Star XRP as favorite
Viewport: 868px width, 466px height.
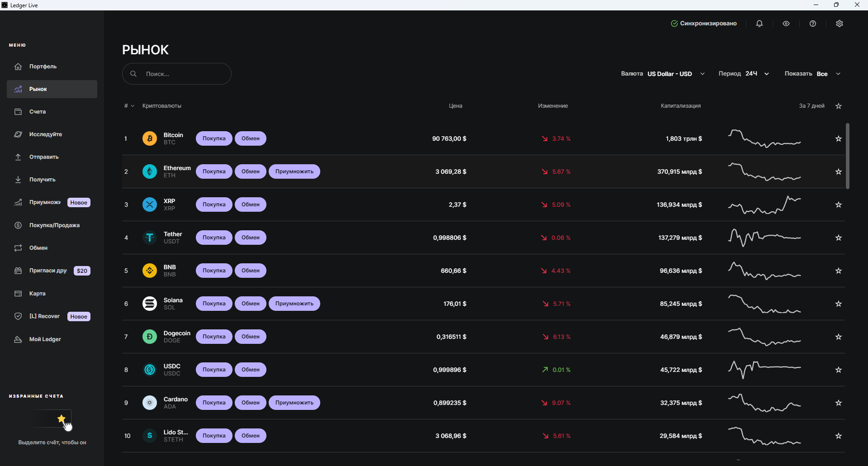[839, 204]
